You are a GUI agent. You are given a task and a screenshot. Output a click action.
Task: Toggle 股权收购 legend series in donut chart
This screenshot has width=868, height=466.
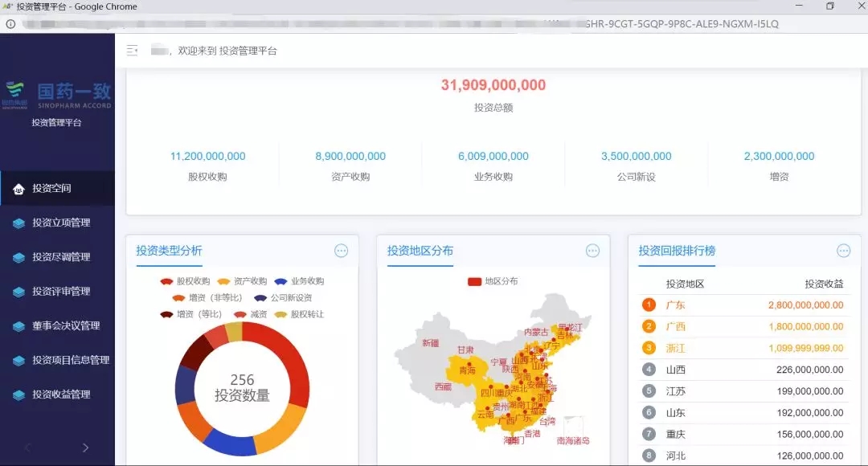point(185,281)
